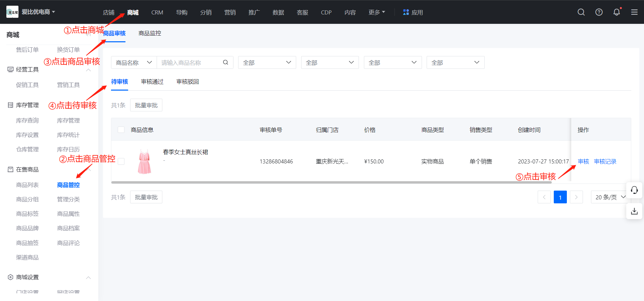Select 商城 in top navigation
The image size is (644, 301).
(x=133, y=12)
